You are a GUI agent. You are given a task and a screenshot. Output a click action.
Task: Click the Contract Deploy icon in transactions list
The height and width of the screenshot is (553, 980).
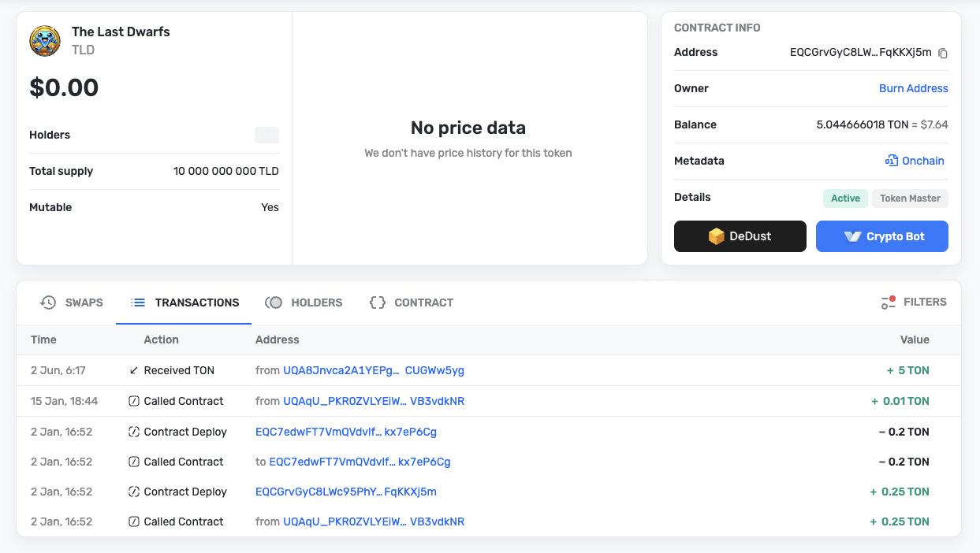click(133, 432)
